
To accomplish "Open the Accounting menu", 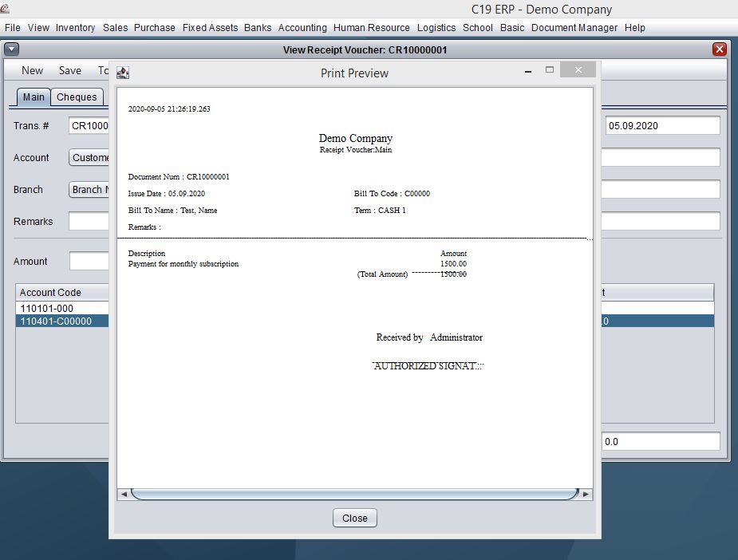I will coord(302,27).
